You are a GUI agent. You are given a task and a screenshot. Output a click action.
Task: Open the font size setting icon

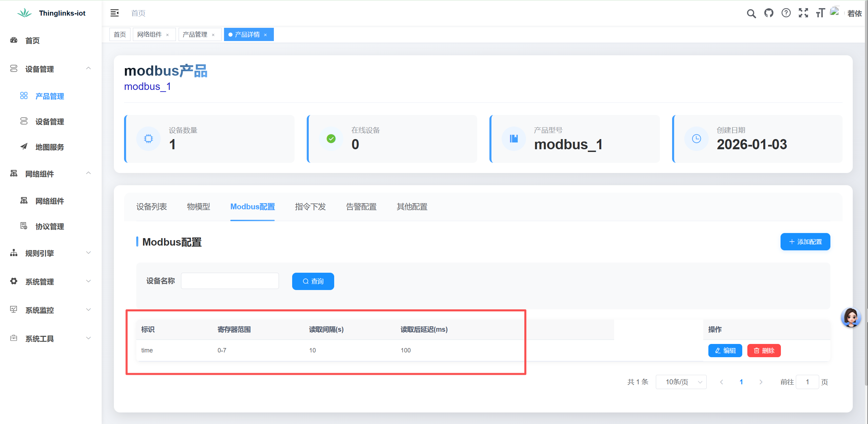[x=820, y=13]
